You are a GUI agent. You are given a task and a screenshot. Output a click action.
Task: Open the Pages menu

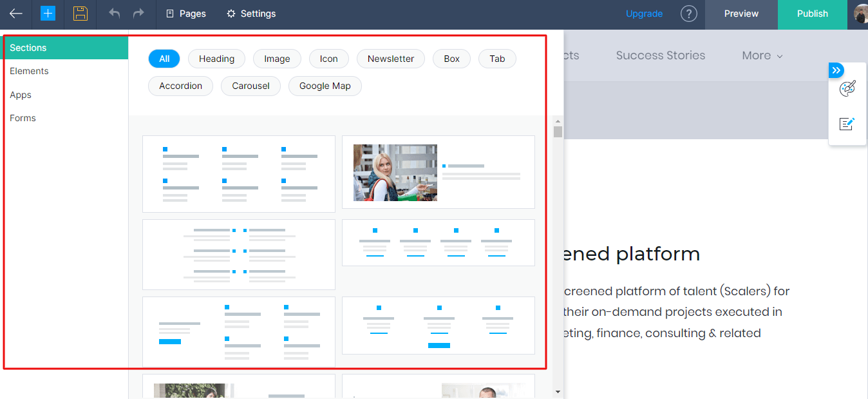[x=186, y=14]
